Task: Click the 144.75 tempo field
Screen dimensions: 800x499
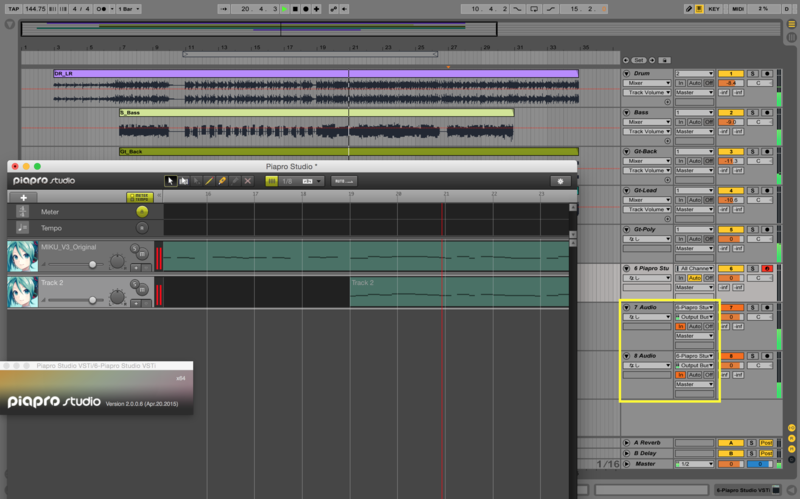Action: pos(35,9)
